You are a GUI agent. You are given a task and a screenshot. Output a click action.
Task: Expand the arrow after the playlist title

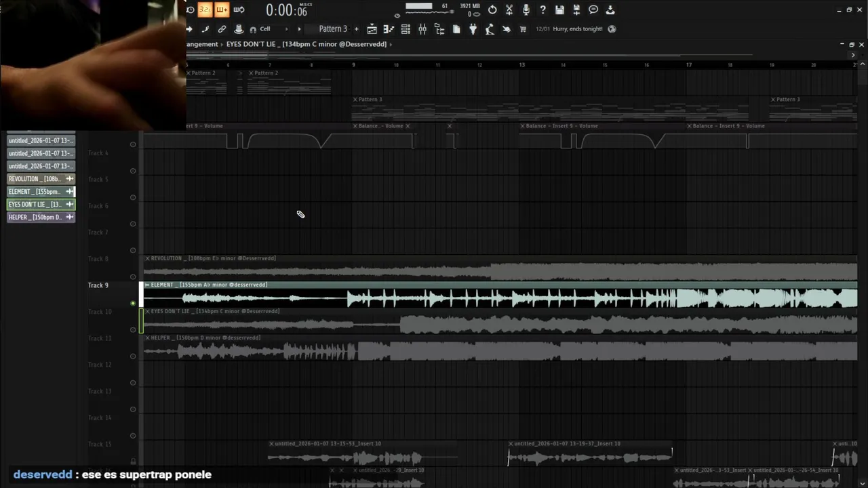pos(391,44)
